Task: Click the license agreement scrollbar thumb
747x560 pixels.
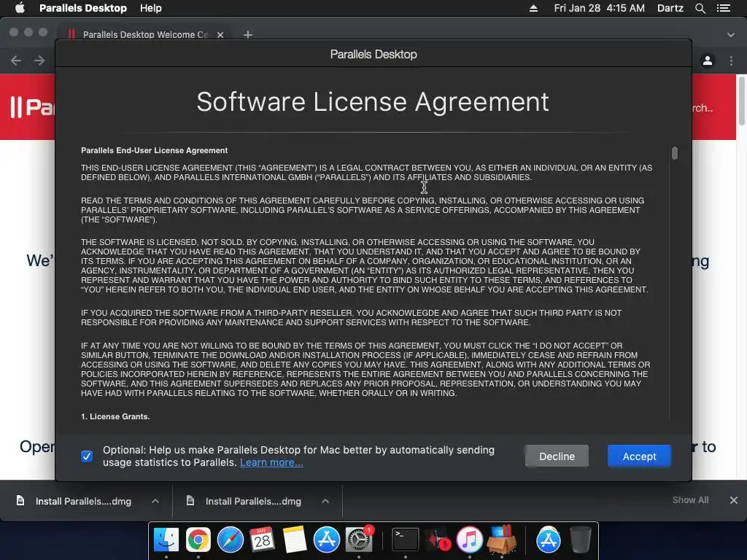Action: point(675,153)
